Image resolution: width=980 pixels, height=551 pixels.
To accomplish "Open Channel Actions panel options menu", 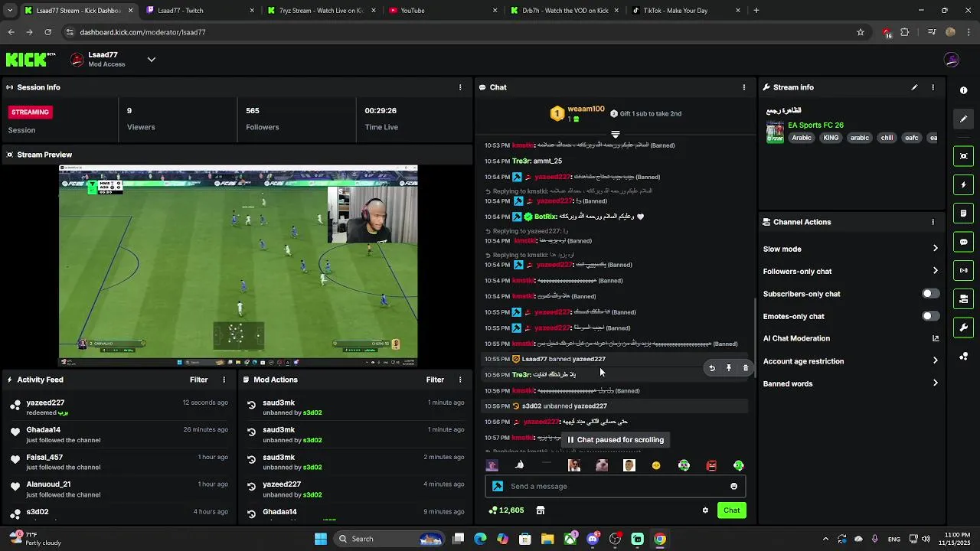I will (933, 222).
